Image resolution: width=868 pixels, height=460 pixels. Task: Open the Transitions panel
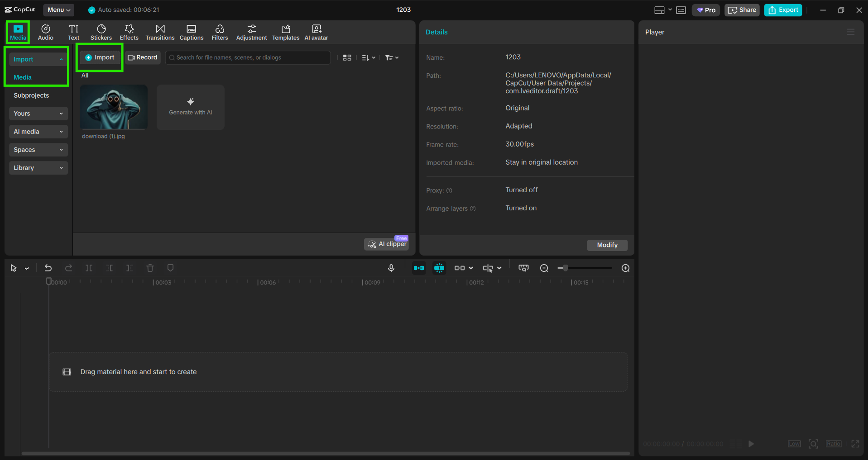click(160, 33)
